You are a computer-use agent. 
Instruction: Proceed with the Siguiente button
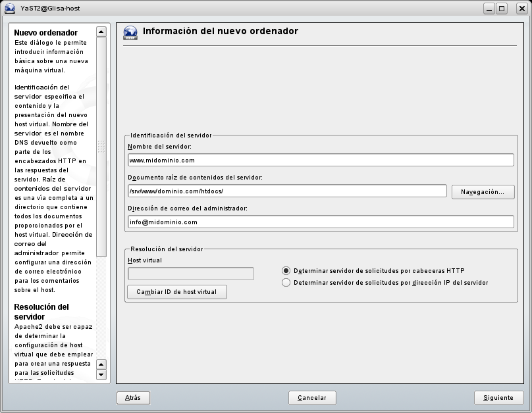[x=498, y=398]
